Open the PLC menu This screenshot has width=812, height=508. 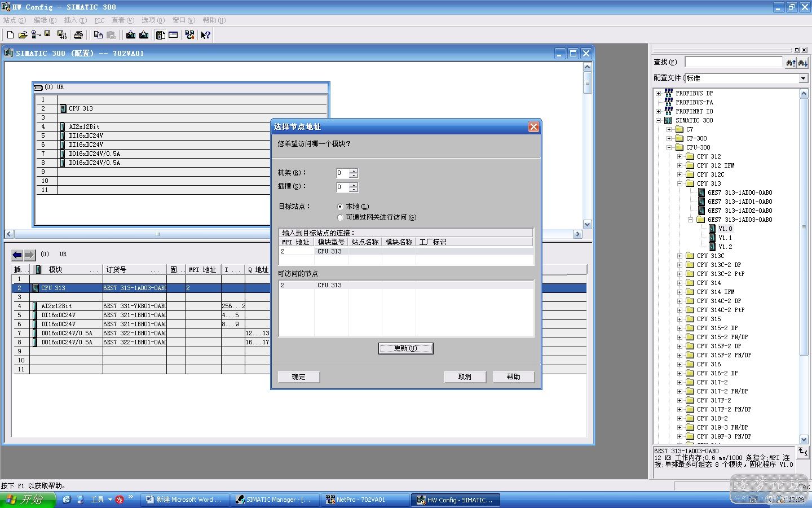[99, 20]
